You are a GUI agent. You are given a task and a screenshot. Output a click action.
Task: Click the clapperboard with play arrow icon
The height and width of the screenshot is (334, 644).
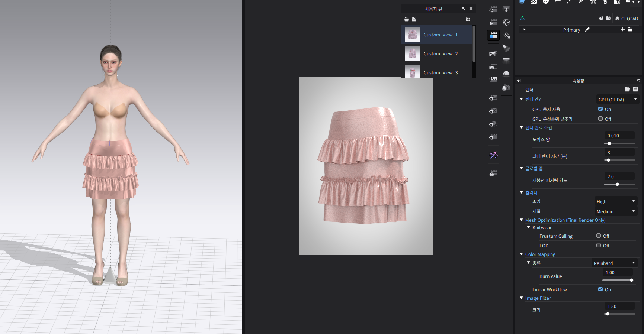(493, 22)
